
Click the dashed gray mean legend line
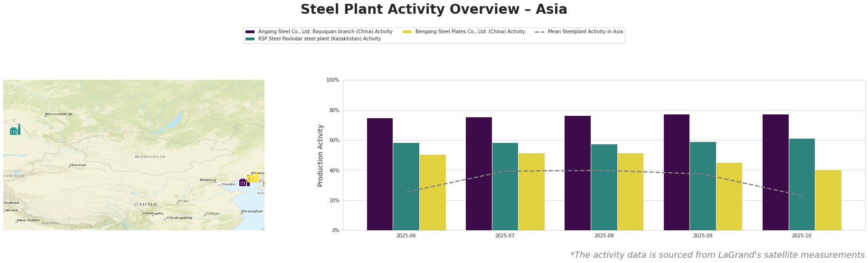click(x=539, y=32)
